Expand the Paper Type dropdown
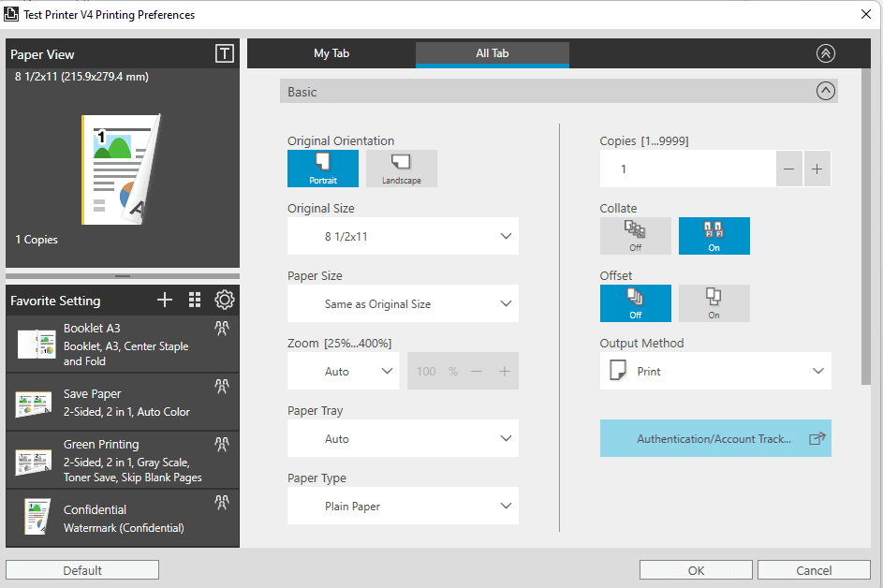The image size is (883, 588). pos(403,506)
